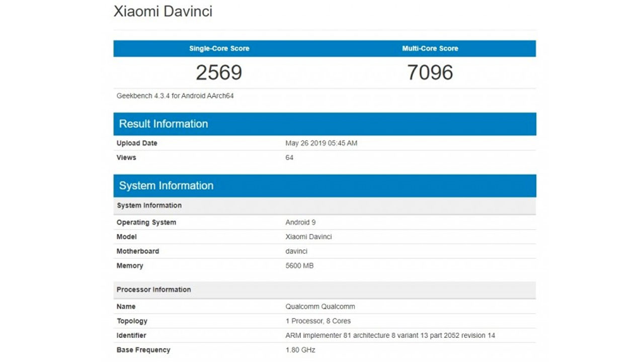Click the Result Information section header
This screenshot has height=362, width=644.
[x=325, y=124]
